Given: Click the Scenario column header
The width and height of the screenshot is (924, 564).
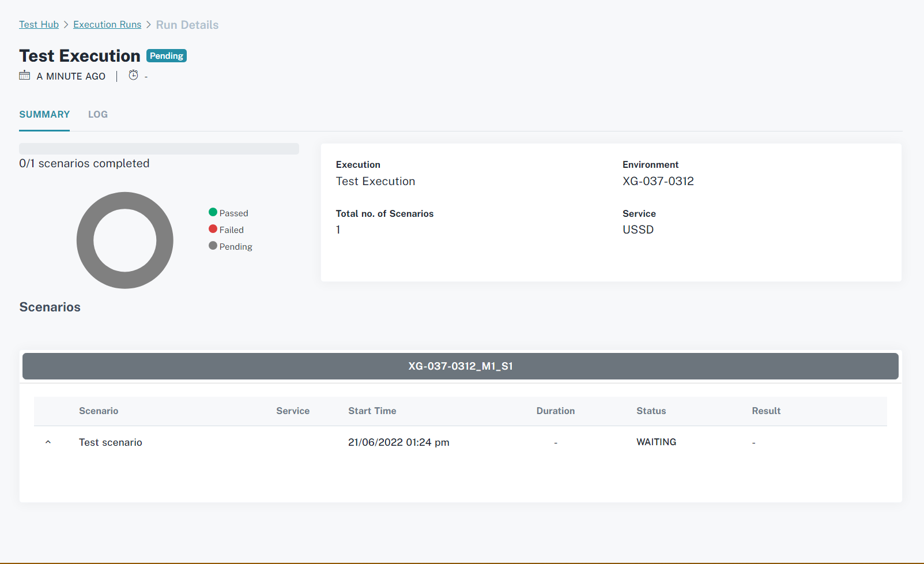Looking at the screenshot, I should coord(99,411).
